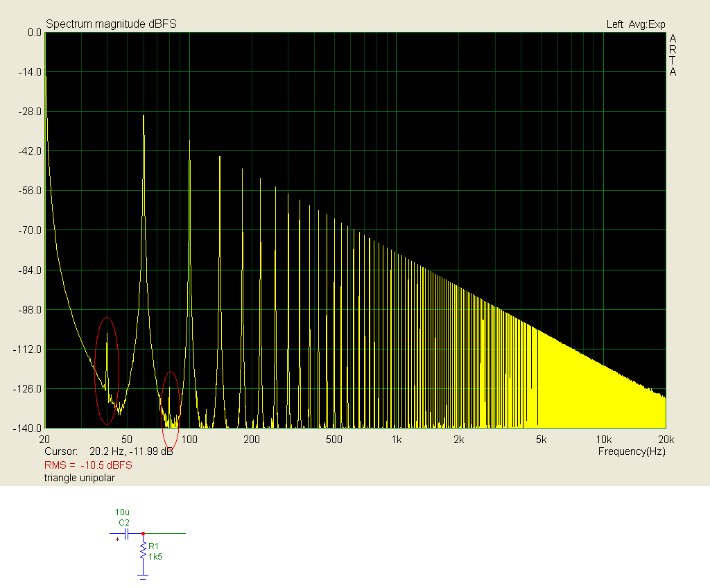Click the ground symbol below resistor R1
Viewport: 710px width, 588px height.
[x=143, y=577]
